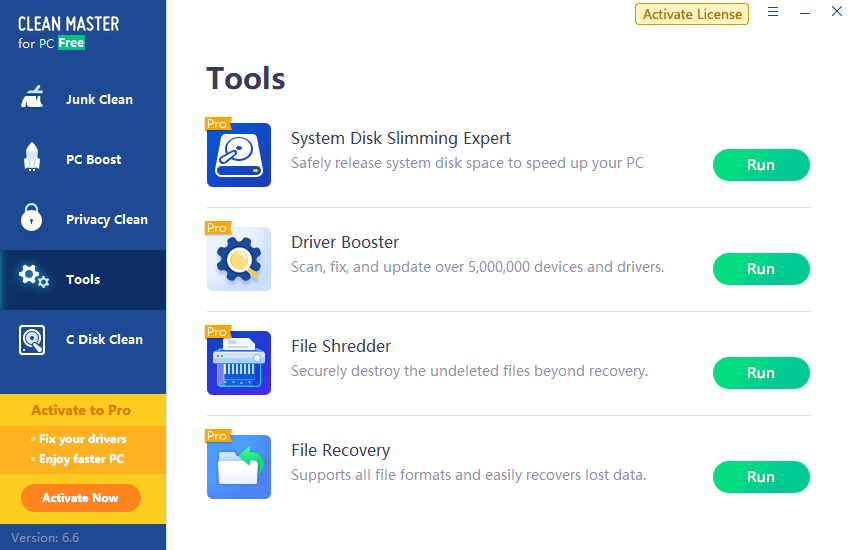This screenshot has height=550, width=854.
Task: Click the Version: 6.6 label
Action: pos(45,538)
